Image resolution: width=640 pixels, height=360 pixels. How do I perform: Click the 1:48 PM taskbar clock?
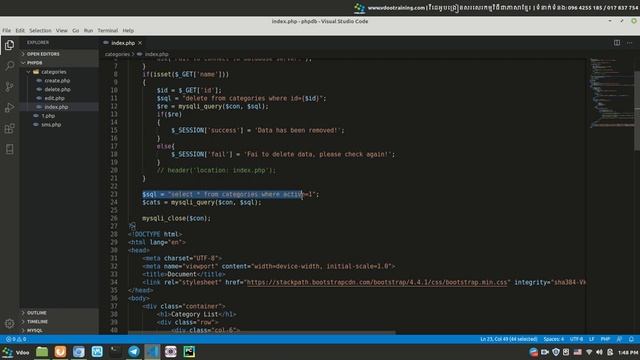(628, 352)
